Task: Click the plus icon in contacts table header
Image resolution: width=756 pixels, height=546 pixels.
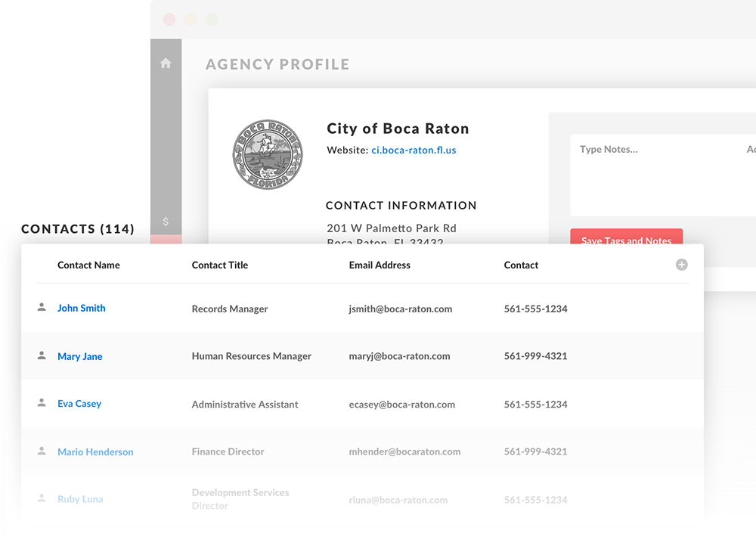Action: click(x=681, y=265)
